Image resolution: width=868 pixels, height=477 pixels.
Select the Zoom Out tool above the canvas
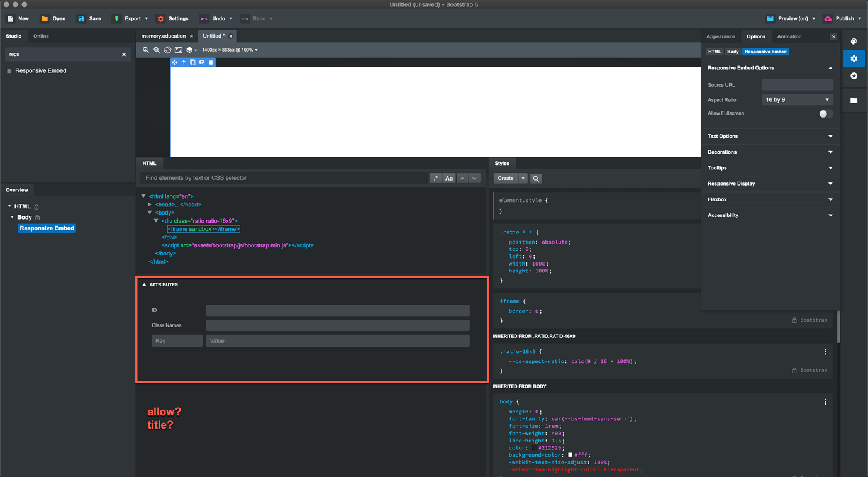[156, 50]
